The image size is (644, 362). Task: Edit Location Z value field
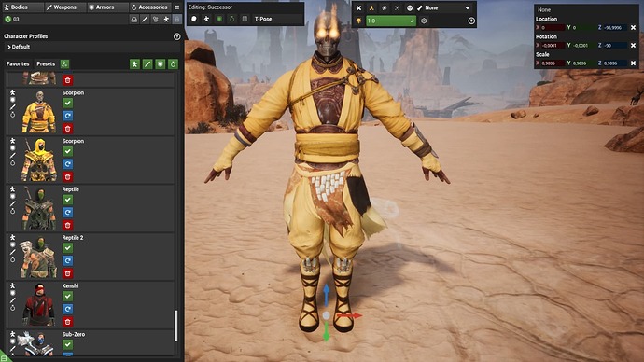(x=614, y=27)
